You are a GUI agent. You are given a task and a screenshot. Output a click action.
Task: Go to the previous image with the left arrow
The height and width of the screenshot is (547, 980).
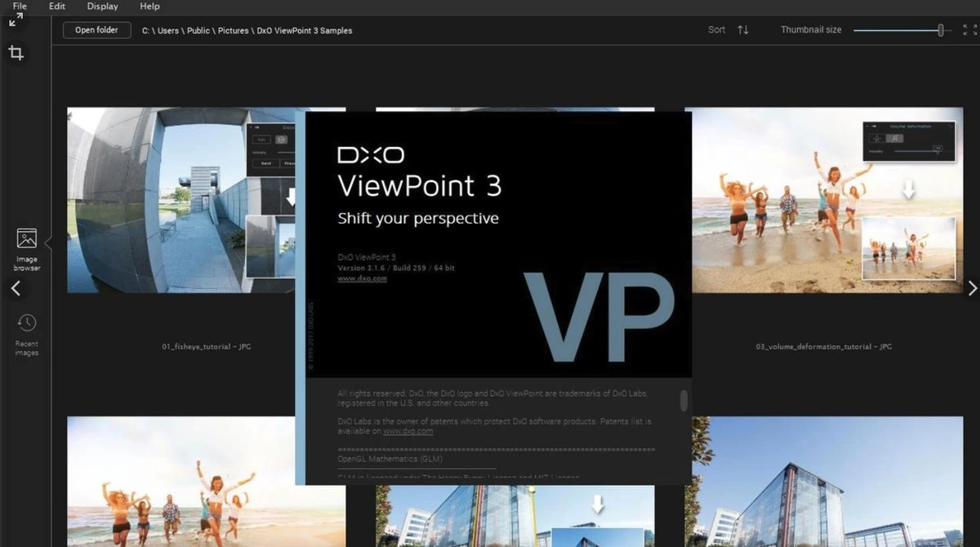16,288
